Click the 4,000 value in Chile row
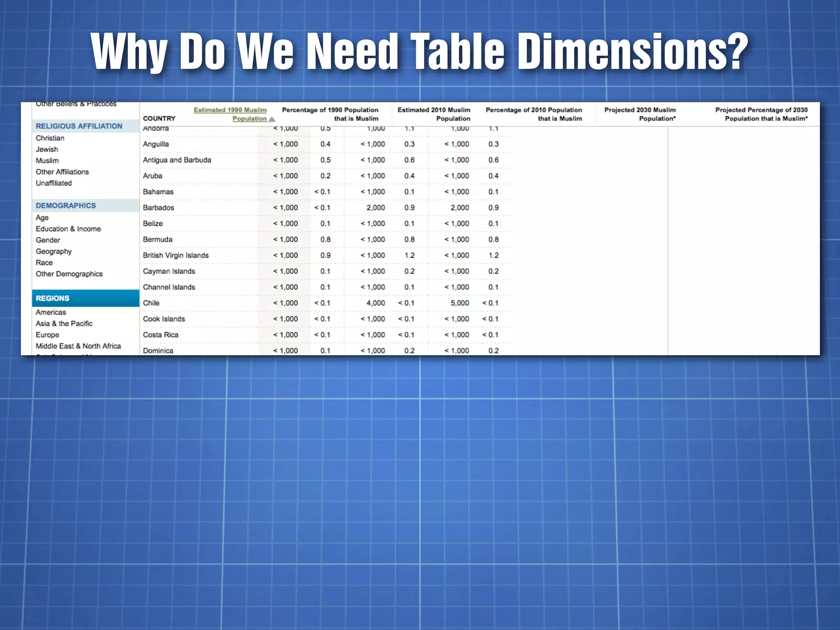The image size is (840, 630). (376, 303)
